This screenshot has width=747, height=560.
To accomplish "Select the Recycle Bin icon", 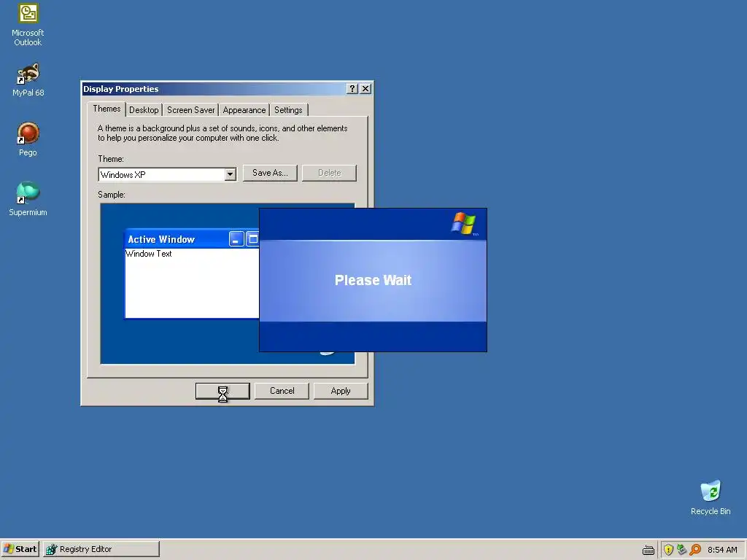I will pyautogui.click(x=711, y=497).
